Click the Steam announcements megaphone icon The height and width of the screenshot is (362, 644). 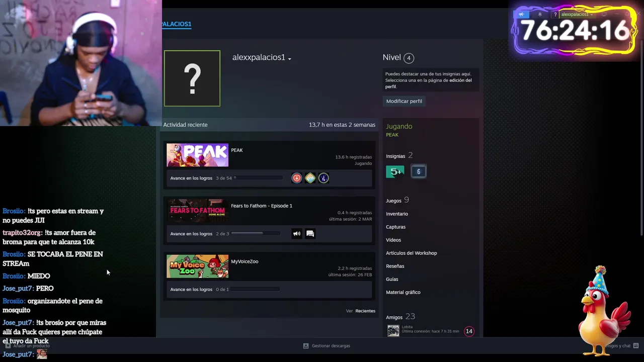(x=522, y=15)
